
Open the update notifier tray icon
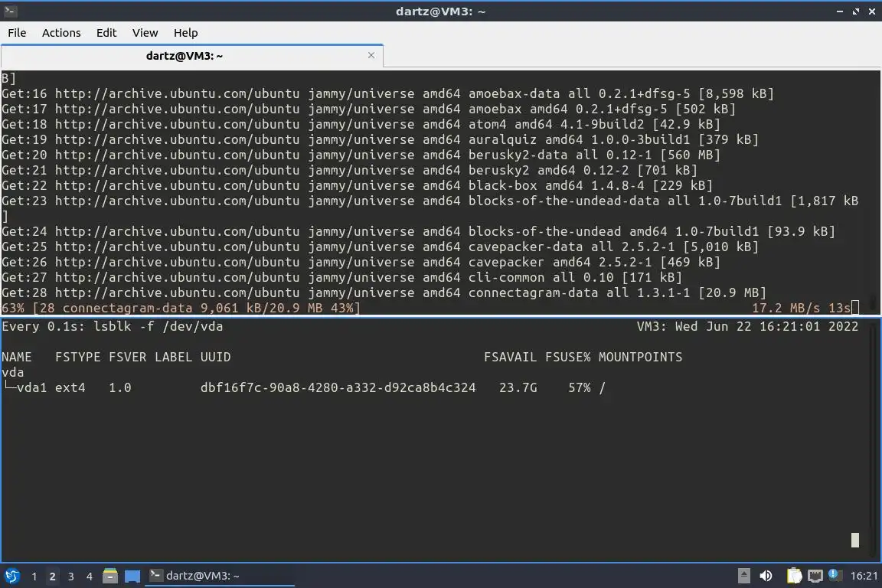pyautogui.click(x=835, y=575)
